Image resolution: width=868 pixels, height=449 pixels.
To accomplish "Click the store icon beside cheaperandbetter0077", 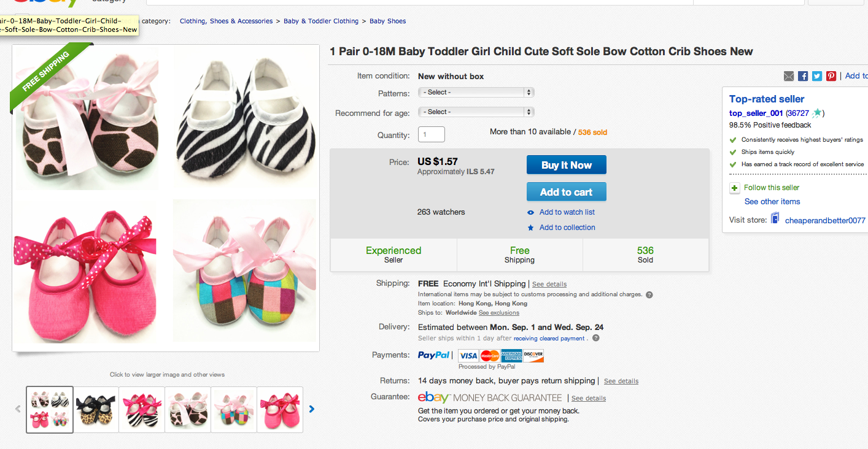I will [x=775, y=218].
